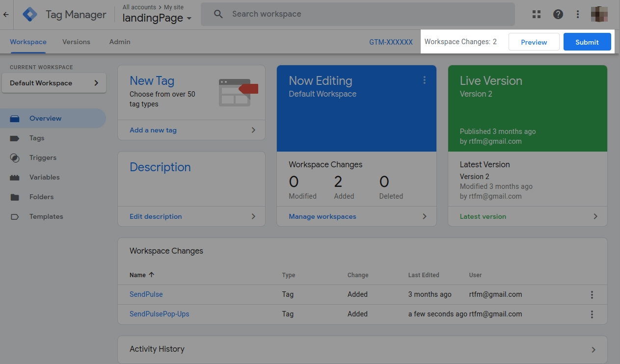
Task: Expand the Activity History section
Action: point(362,349)
